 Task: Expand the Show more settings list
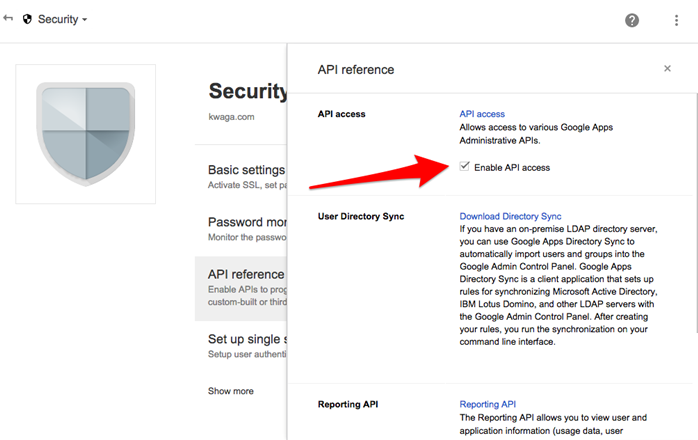point(231,391)
